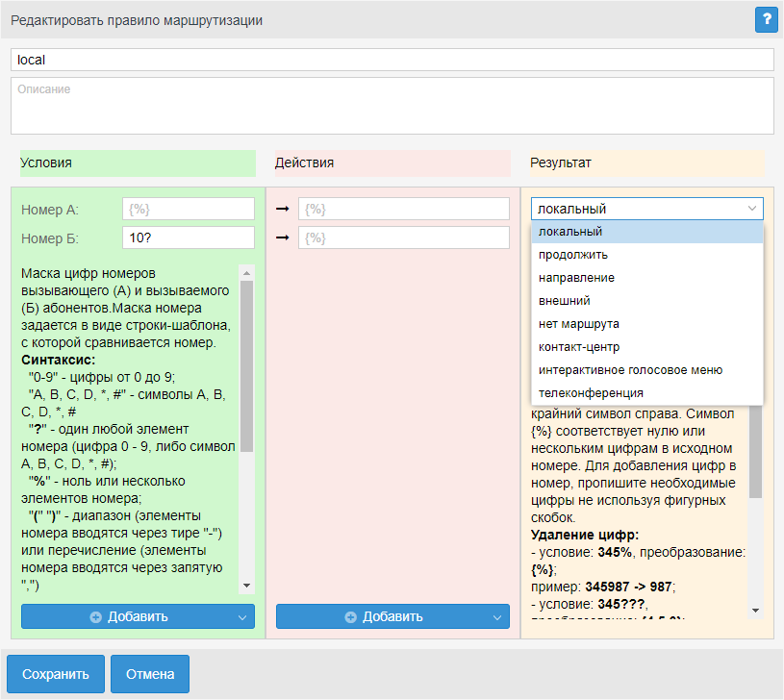
Task: Click the Отмена button
Action: click(x=150, y=674)
